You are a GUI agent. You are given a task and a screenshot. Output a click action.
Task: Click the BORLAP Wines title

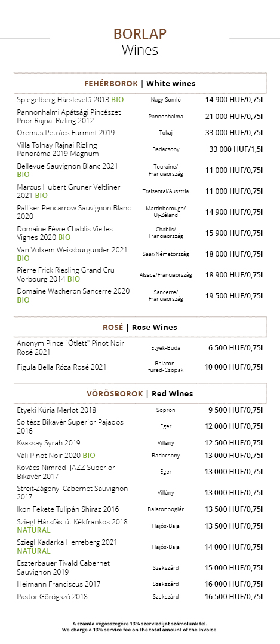click(140, 41)
